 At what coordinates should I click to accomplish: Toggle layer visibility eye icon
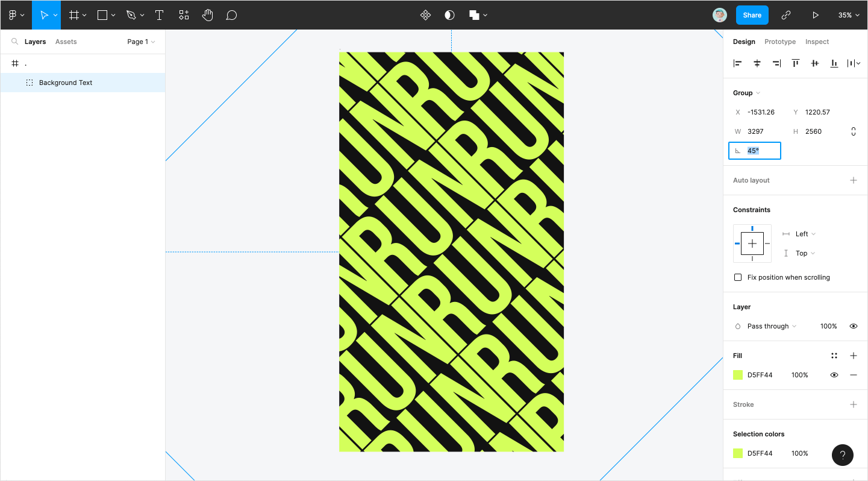(853, 326)
